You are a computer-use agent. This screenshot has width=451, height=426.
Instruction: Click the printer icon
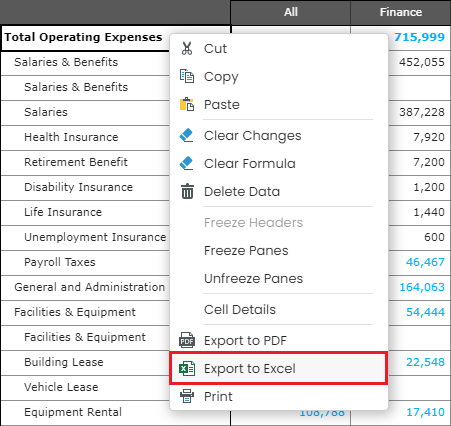tap(187, 396)
